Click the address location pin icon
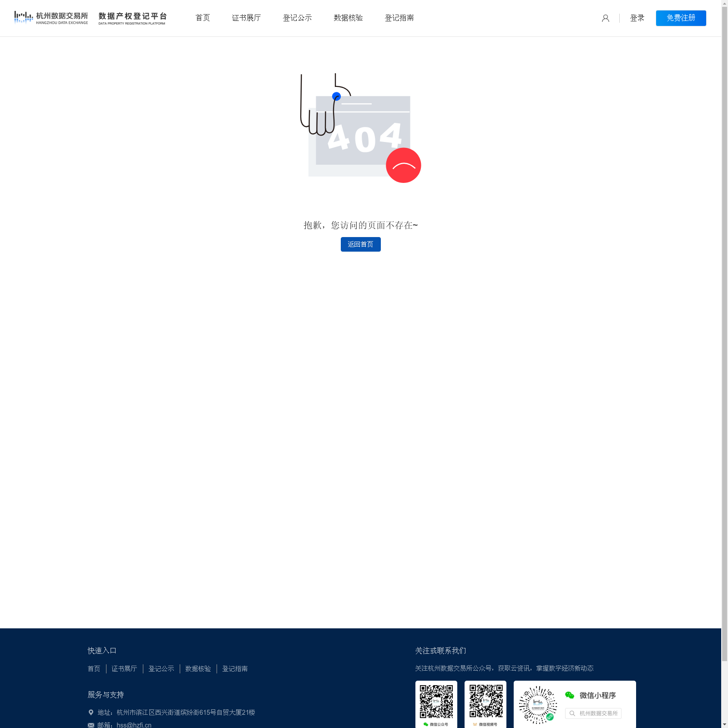 point(91,713)
